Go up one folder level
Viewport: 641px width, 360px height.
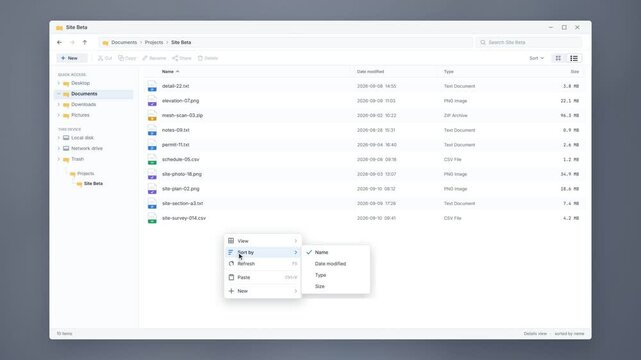(85, 42)
